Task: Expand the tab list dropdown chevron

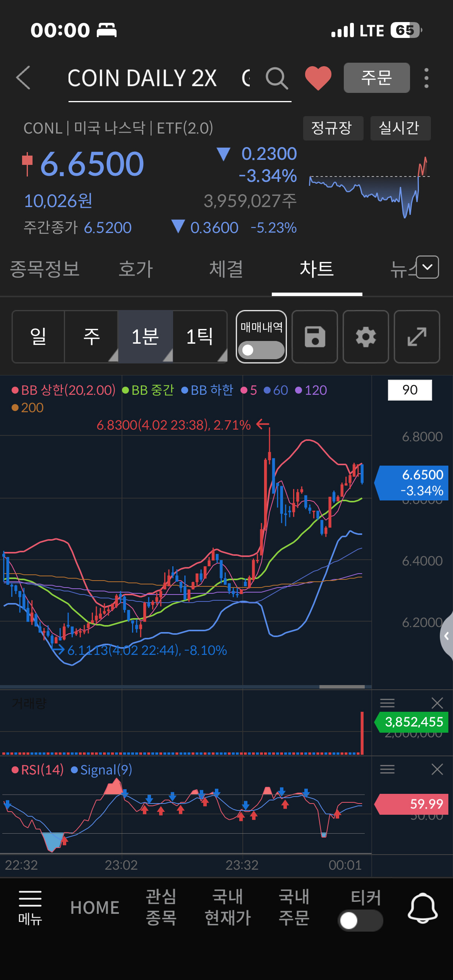Action: (x=427, y=267)
